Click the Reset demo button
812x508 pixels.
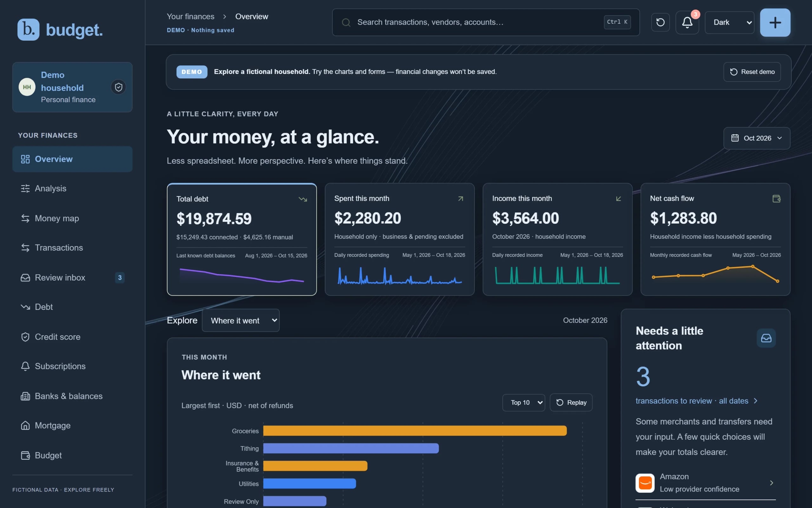(752, 72)
